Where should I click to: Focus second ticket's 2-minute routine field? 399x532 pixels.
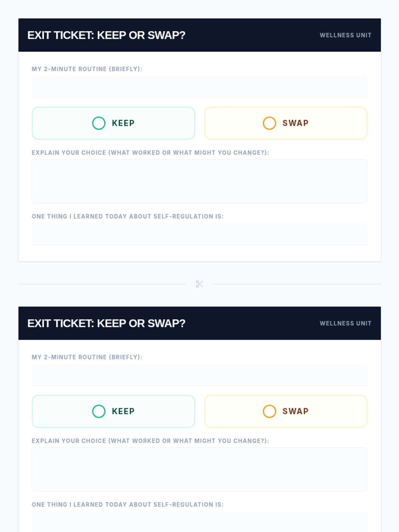click(x=199, y=375)
